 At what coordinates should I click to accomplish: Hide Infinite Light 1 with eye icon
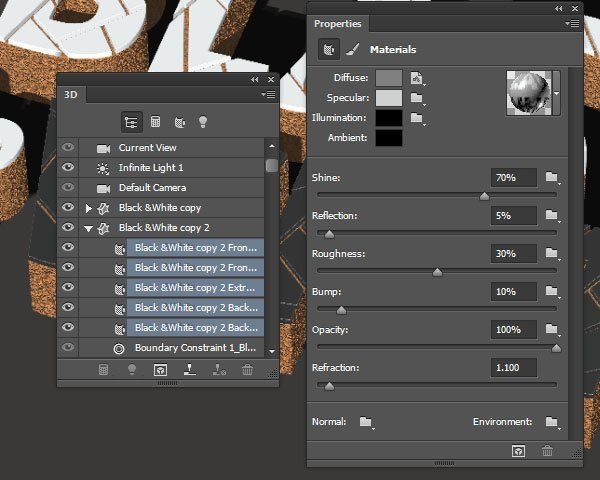pyautogui.click(x=68, y=167)
